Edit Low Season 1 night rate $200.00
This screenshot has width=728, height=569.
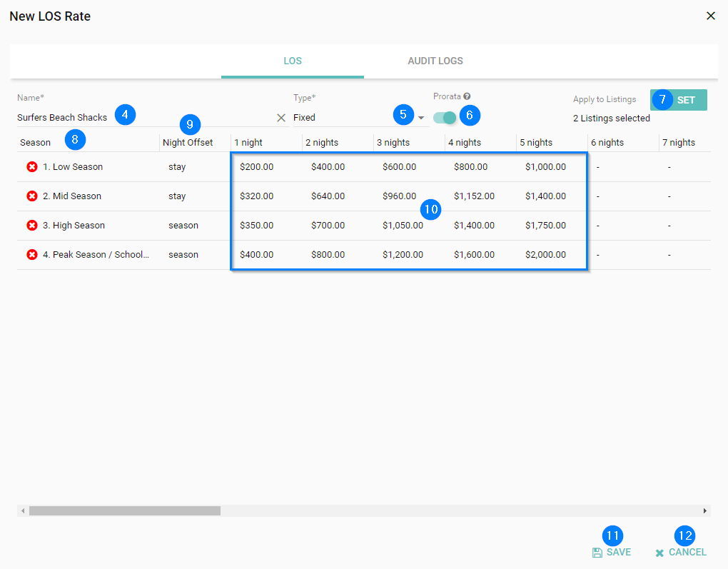(x=257, y=167)
